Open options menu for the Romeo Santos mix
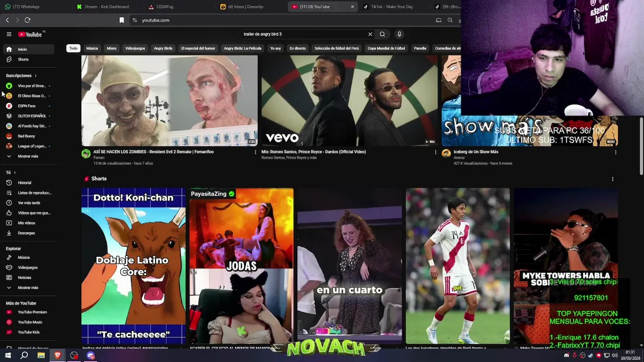The width and height of the screenshot is (644, 362). [x=435, y=152]
